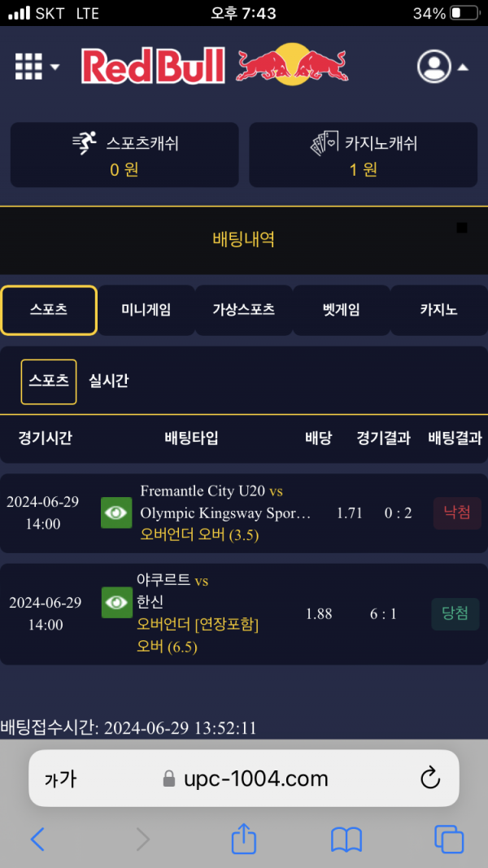Switch to the 카지노 tab
488x868 pixels.
438,310
